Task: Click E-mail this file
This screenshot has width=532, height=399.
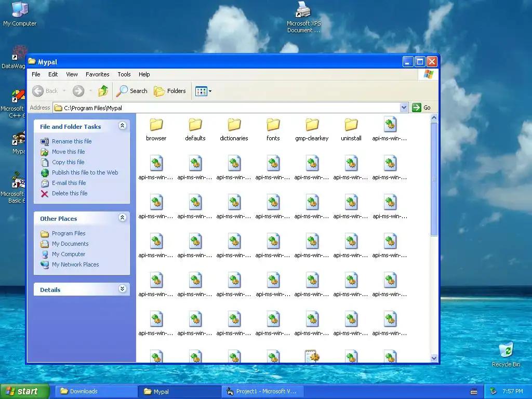Action: pos(69,183)
